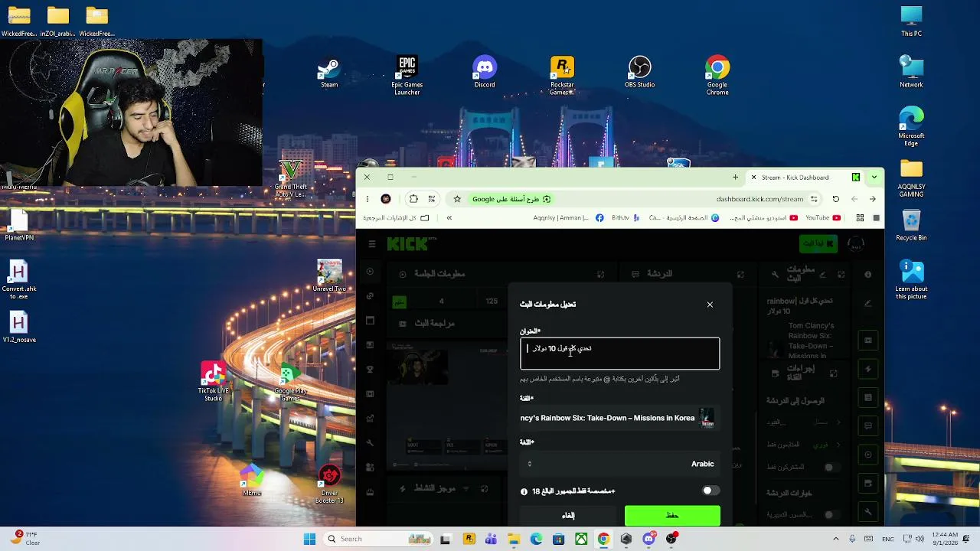Open File Explorer from the taskbar
Image resolution: width=980 pixels, height=551 pixels.
514,539
